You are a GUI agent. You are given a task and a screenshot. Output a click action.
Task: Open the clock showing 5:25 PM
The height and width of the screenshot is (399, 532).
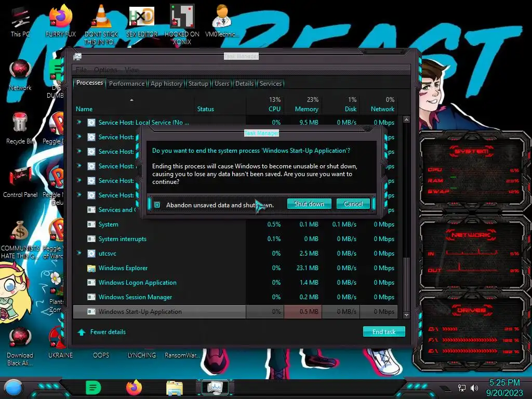pos(504,388)
